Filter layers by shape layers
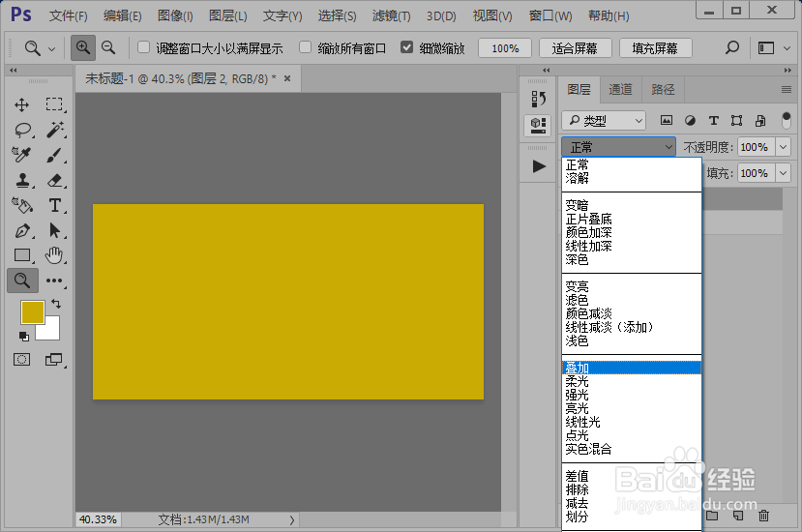This screenshot has height=532, width=802. [x=736, y=120]
